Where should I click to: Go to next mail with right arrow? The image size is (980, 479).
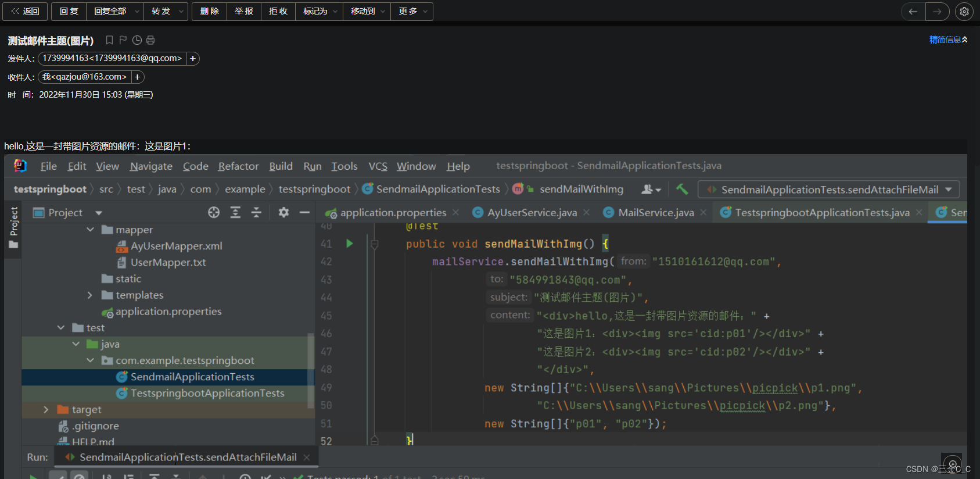pyautogui.click(x=937, y=11)
